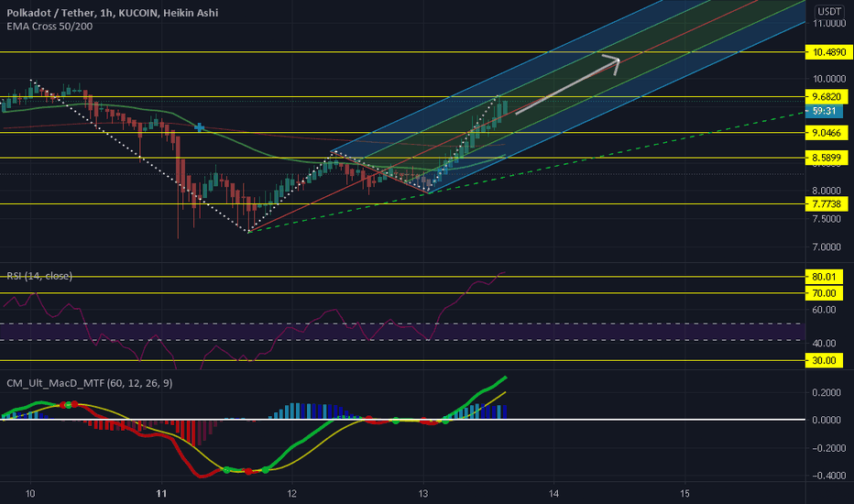Click the 9.6820 price level label
The width and height of the screenshot is (854, 504).
click(827, 96)
